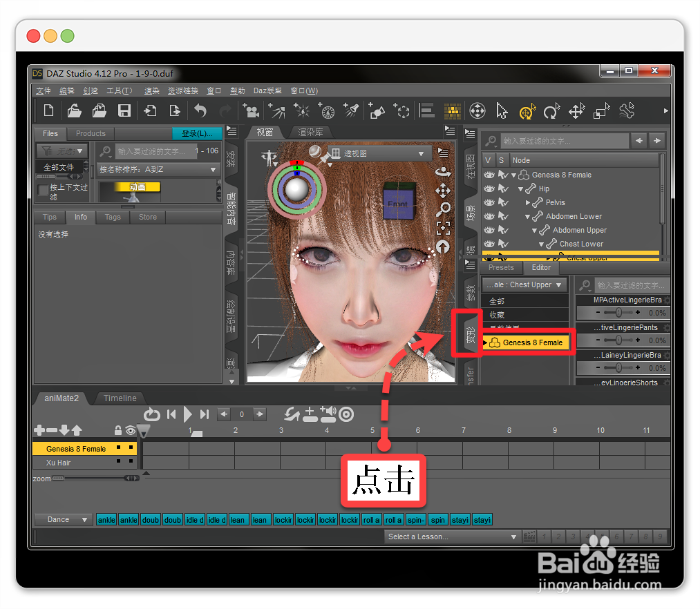This screenshot has height=609, width=700.
Task: Toggle visibility eye for Hip node
Action: pyautogui.click(x=489, y=188)
